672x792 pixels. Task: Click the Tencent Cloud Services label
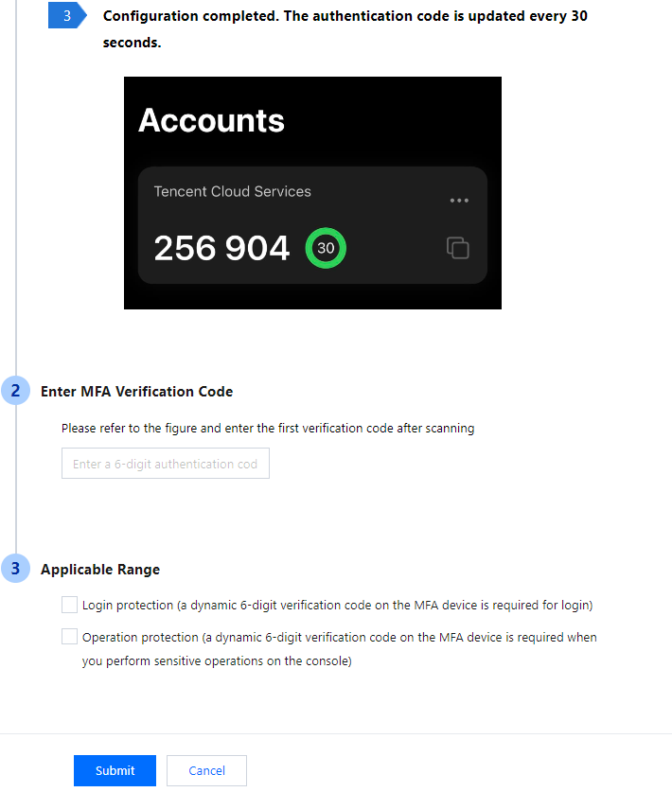231,191
